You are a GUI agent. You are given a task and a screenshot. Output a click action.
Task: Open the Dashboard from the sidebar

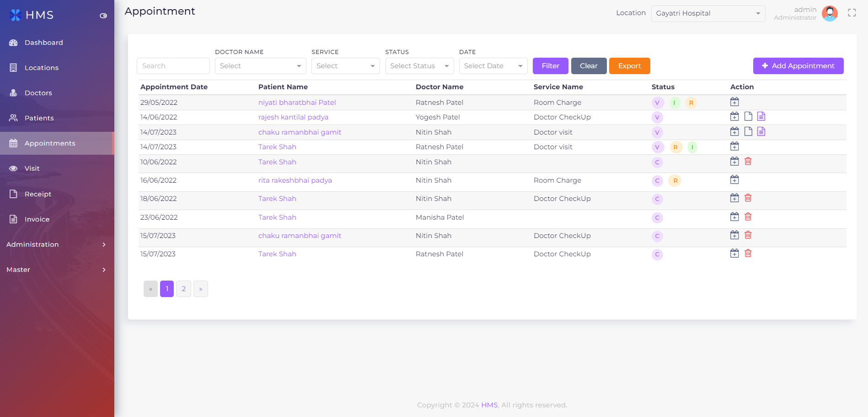click(44, 42)
